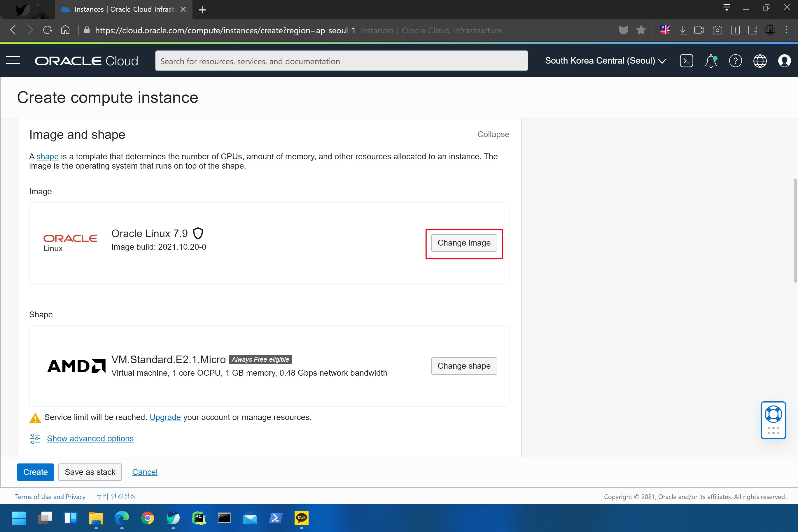Expand the South Korea Central region dropdown
This screenshot has width=798, height=532.
pyautogui.click(x=605, y=61)
